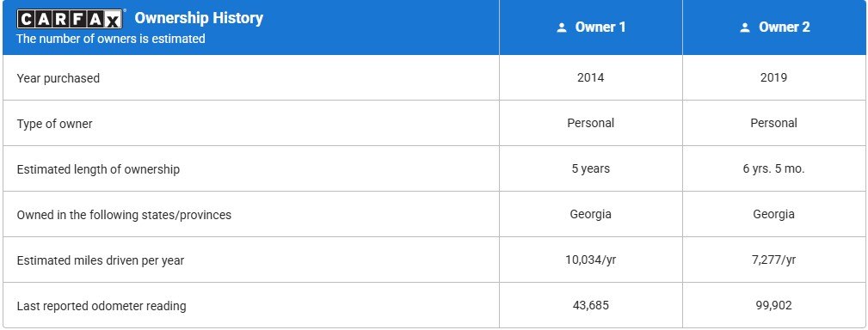This screenshot has width=868, height=330.
Task: Click Owner 2 purchase year 2019
Action: pos(774,78)
